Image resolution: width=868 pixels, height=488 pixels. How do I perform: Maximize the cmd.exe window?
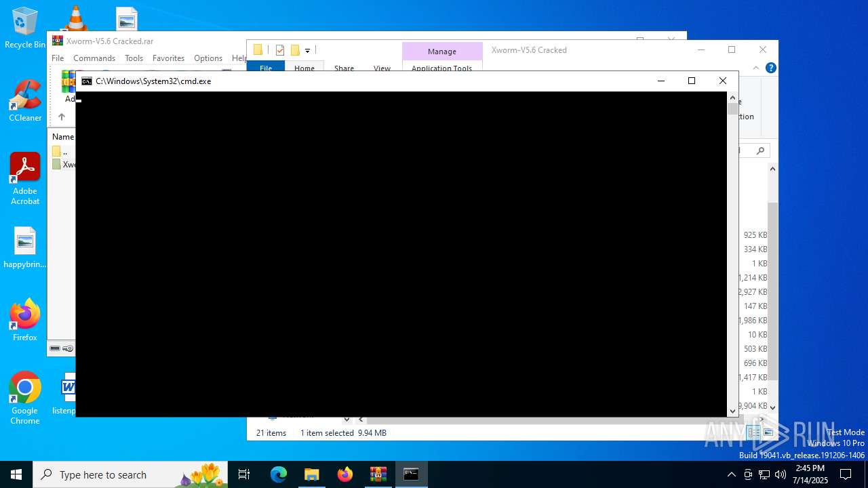coord(692,81)
